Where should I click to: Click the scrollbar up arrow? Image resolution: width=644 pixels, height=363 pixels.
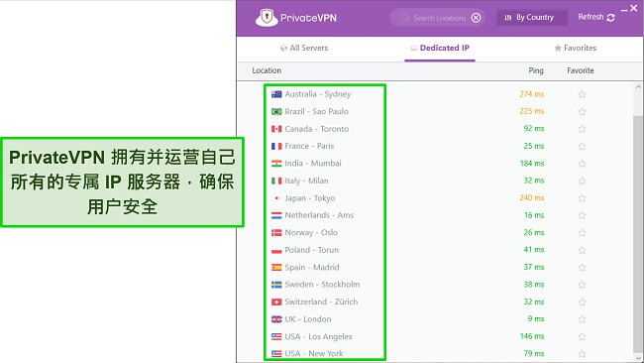[638, 86]
